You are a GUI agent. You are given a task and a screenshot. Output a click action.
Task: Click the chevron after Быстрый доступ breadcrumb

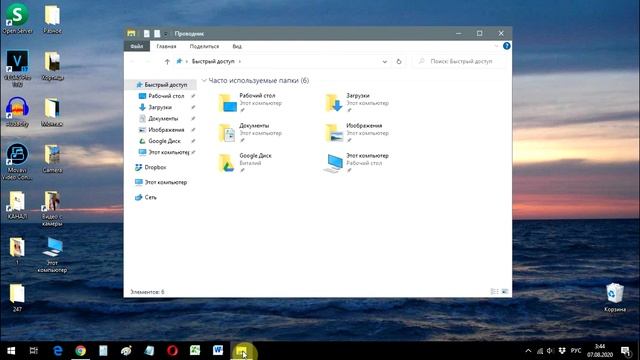click(240, 62)
